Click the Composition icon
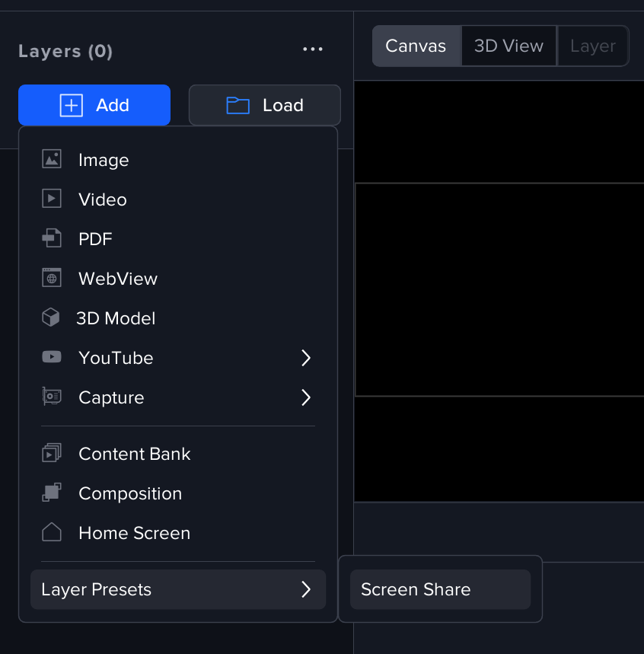 tap(51, 493)
